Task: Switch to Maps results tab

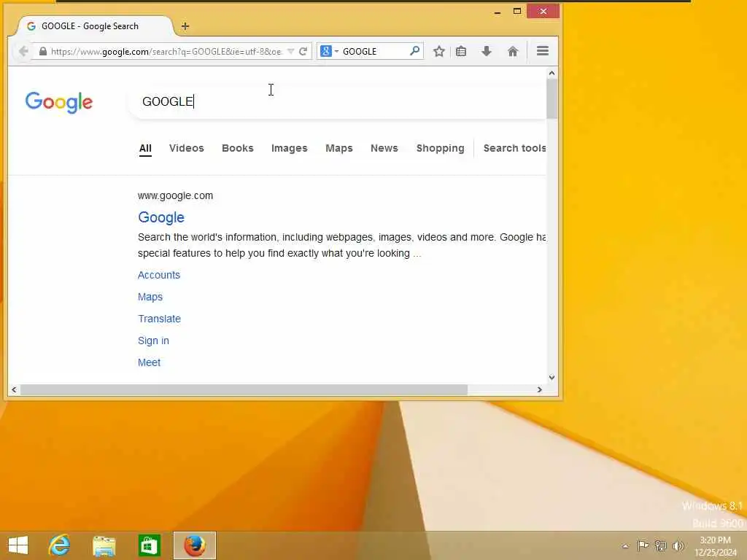Action: tap(338, 148)
